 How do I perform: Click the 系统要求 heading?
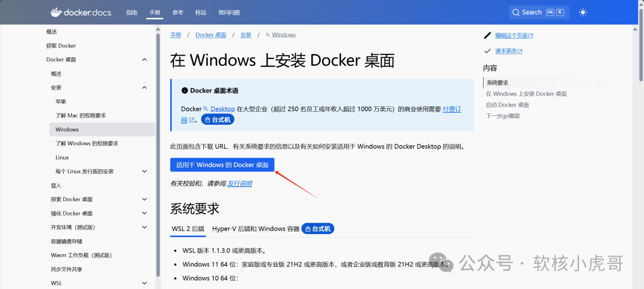coord(194,208)
